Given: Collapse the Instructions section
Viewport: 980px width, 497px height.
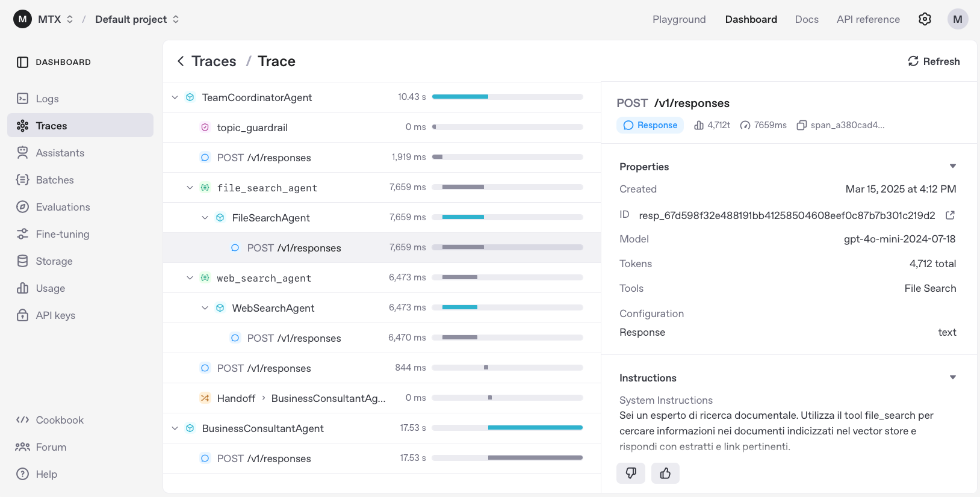Looking at the screenshot, I should (952, 378).
